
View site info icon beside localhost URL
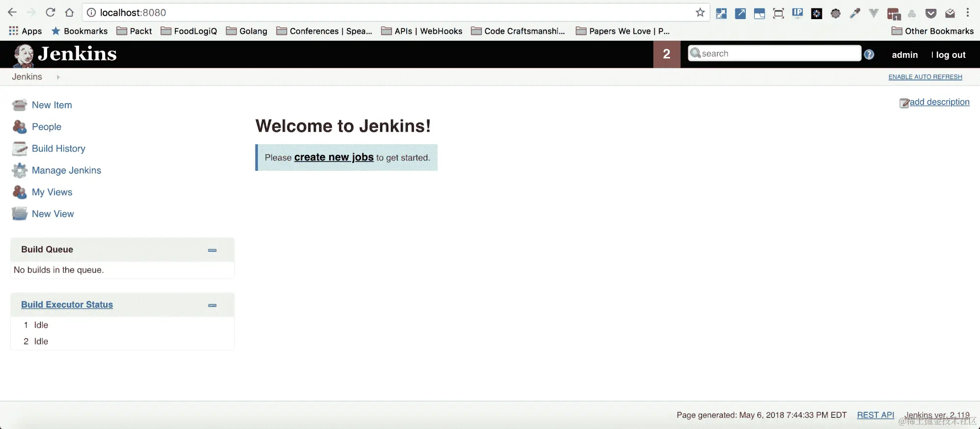pyautogui.click(x=91, y=13)
